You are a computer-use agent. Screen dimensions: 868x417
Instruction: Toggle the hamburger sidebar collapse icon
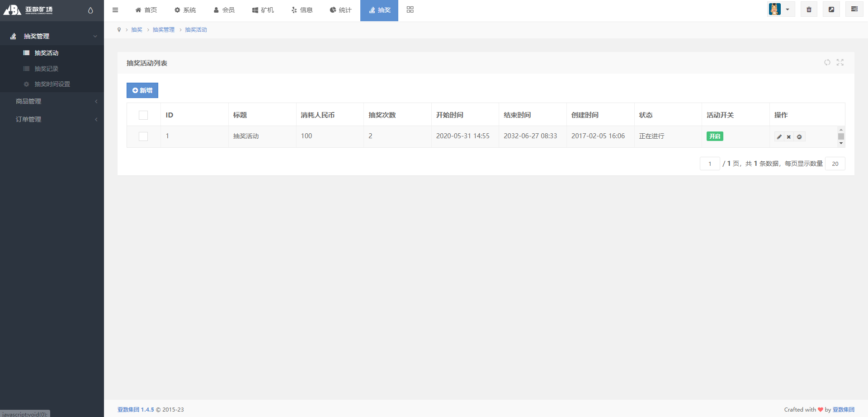115,10
